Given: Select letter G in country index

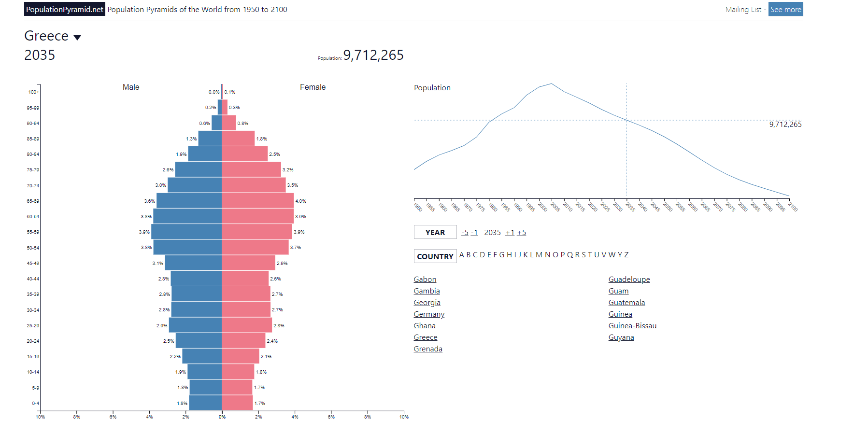Looking at the screenshot, I should click(x=502, y=255).
